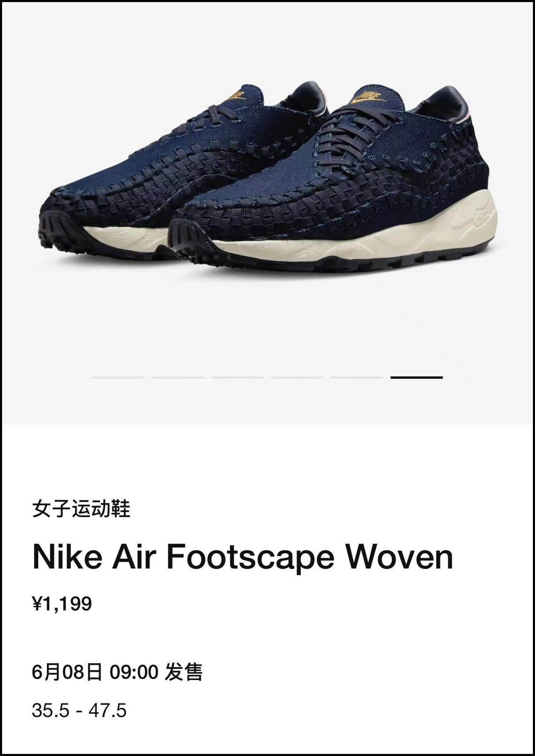Click the embossed Nike logo on cream midsole heel
Screen dimensions: 535x756
(482, 215)
